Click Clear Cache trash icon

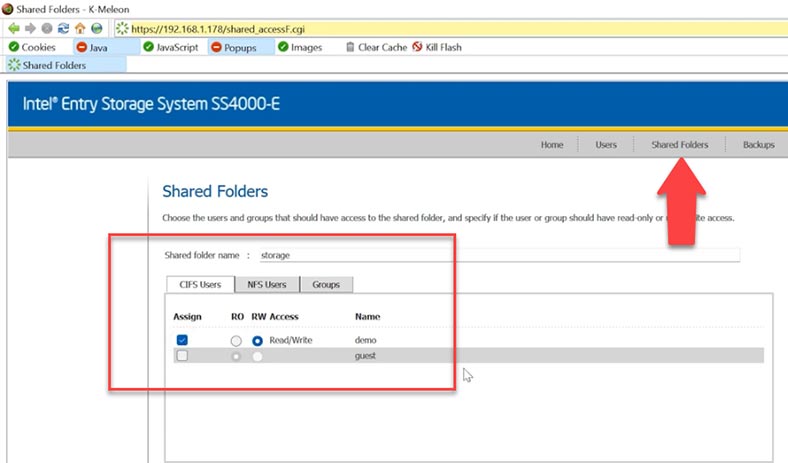pyautogui.click(x=350, y=47)
